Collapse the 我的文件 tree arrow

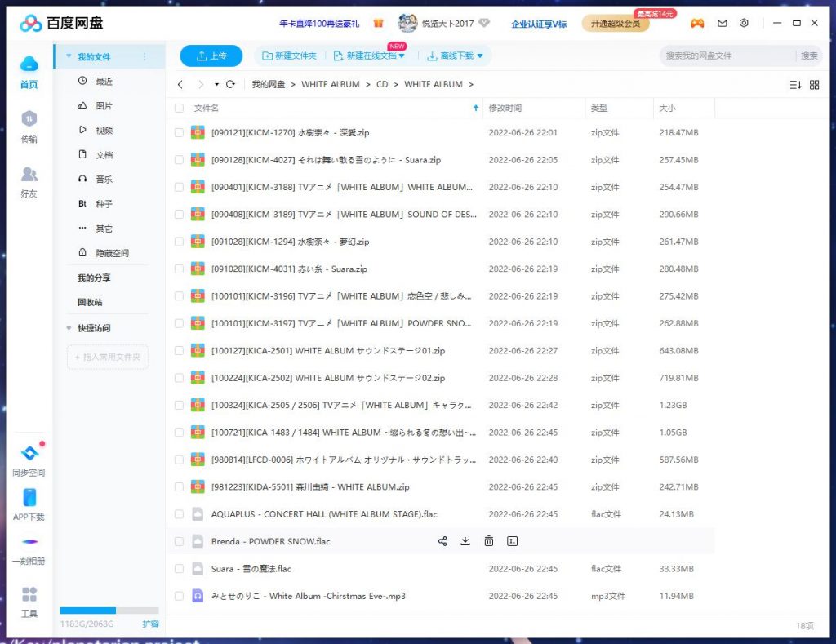pyautogui.click(x=69, y=56)
